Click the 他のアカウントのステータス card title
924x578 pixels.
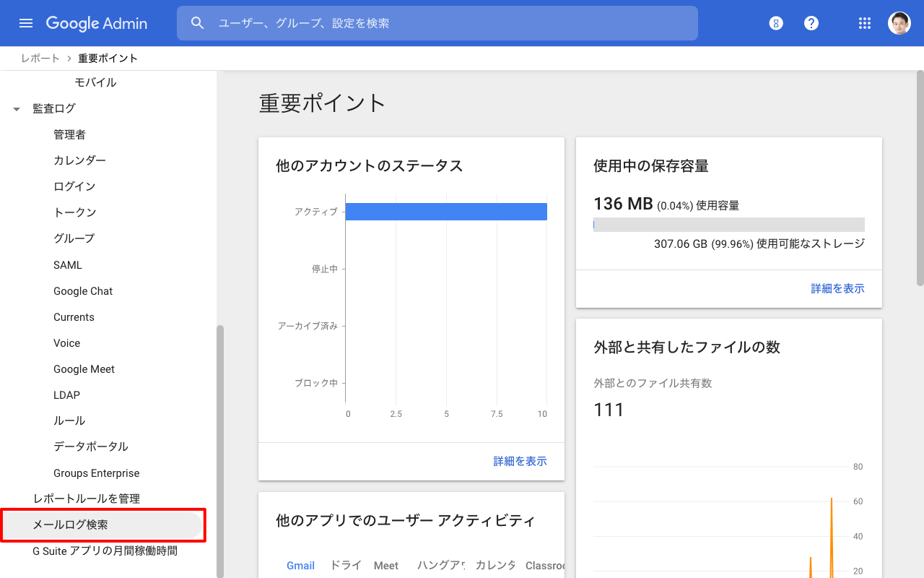(370, 165)
